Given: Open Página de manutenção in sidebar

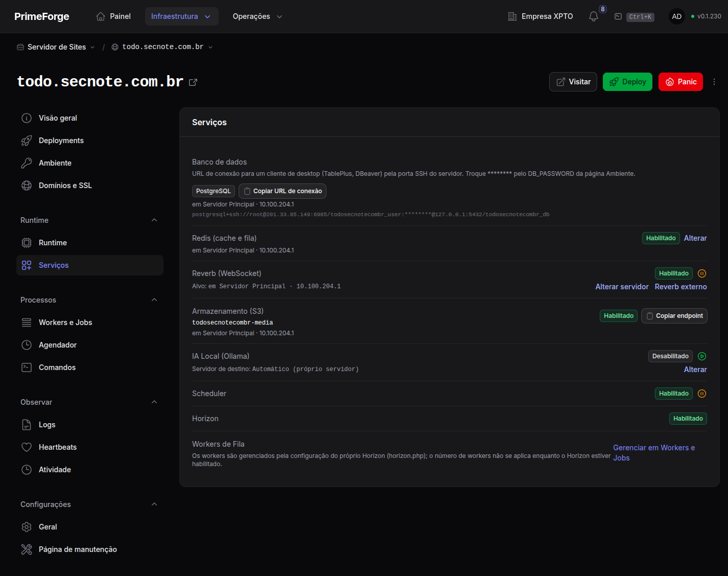Looking at the screenshot, I should click(90, 549).
